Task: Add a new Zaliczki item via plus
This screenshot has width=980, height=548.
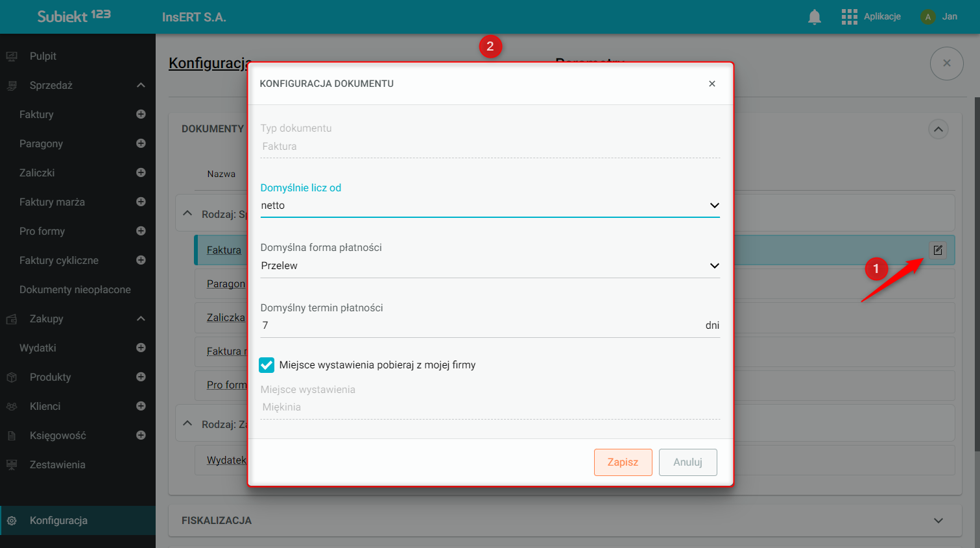Action: [x=141, y=173]
